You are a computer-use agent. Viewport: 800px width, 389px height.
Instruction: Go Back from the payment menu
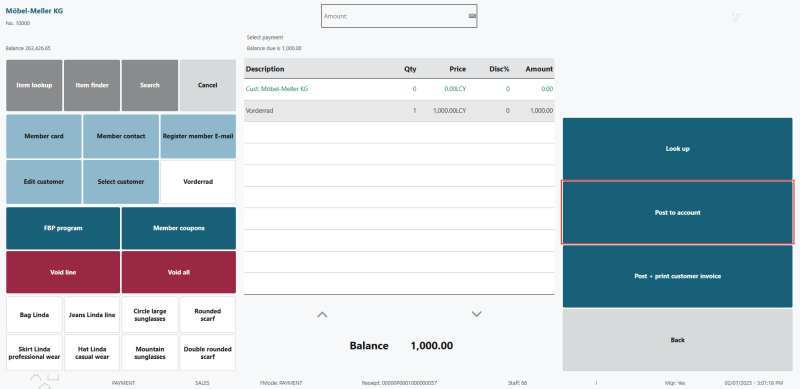[678, 340]
